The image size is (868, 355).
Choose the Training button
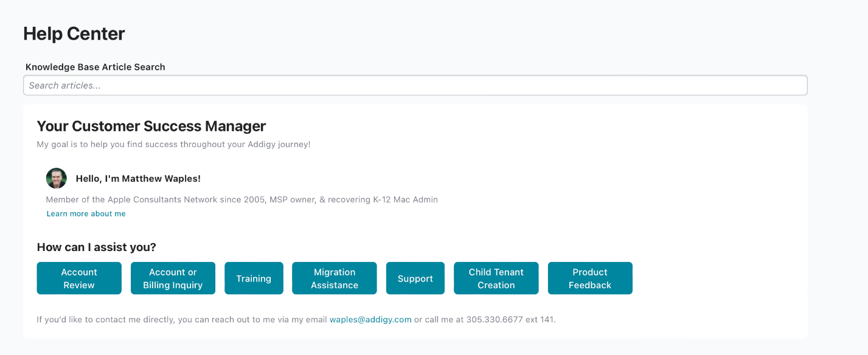pyautogui.click(x=254, y=278)
